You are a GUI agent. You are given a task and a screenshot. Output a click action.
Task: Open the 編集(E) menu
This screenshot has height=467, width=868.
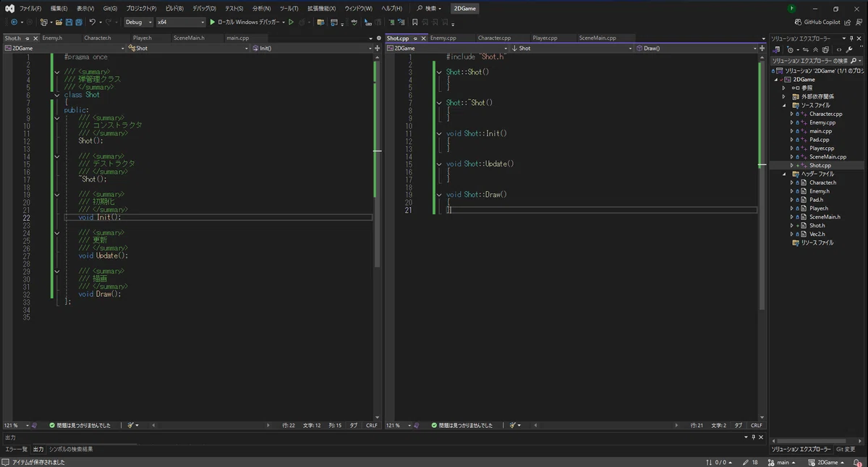(x=59, y=9)
